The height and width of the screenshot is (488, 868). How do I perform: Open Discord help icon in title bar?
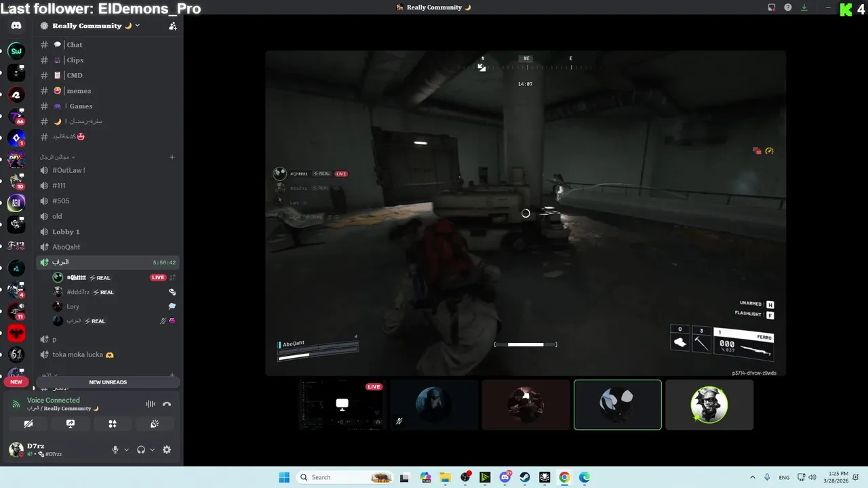tap(788, 7)
